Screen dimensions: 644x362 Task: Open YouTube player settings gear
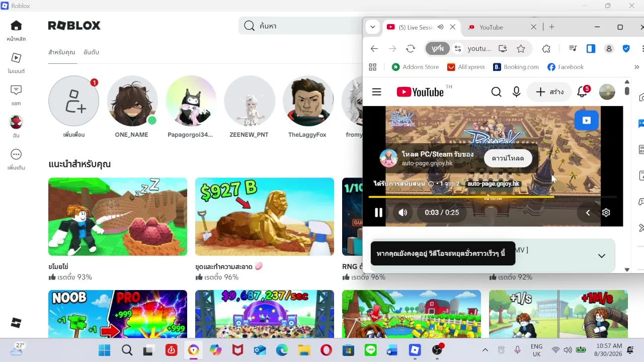606,213
